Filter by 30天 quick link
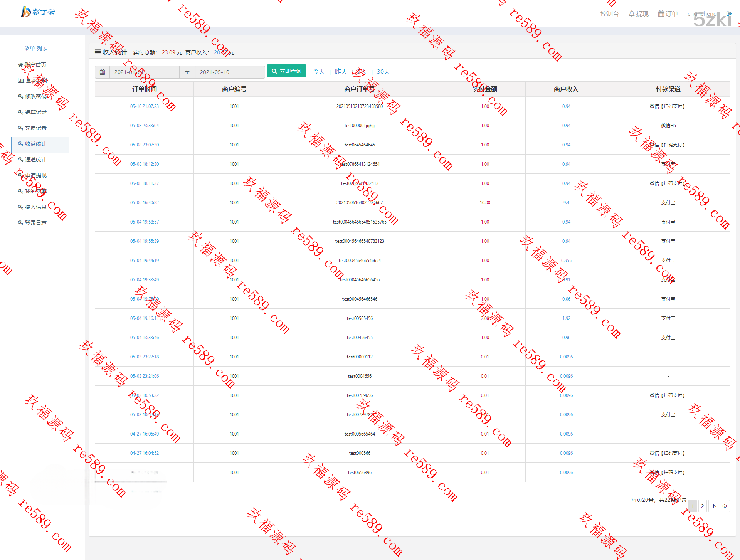Image resolution: width=740 pixels, height=560 pixels. click(383, 72)
